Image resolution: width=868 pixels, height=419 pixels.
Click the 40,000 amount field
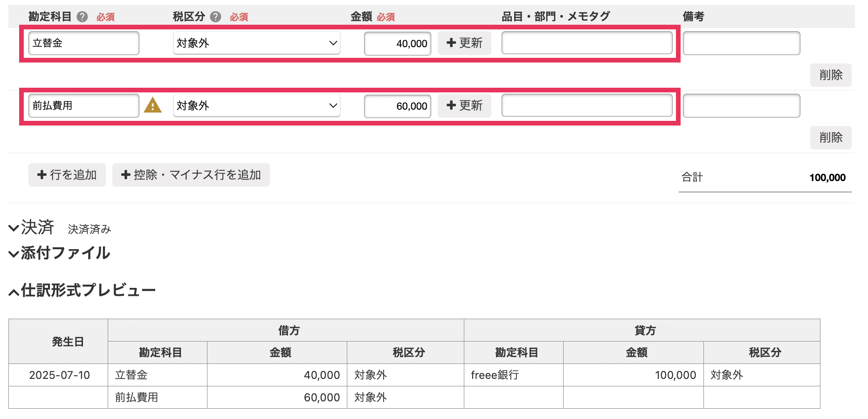pos(398,43)
